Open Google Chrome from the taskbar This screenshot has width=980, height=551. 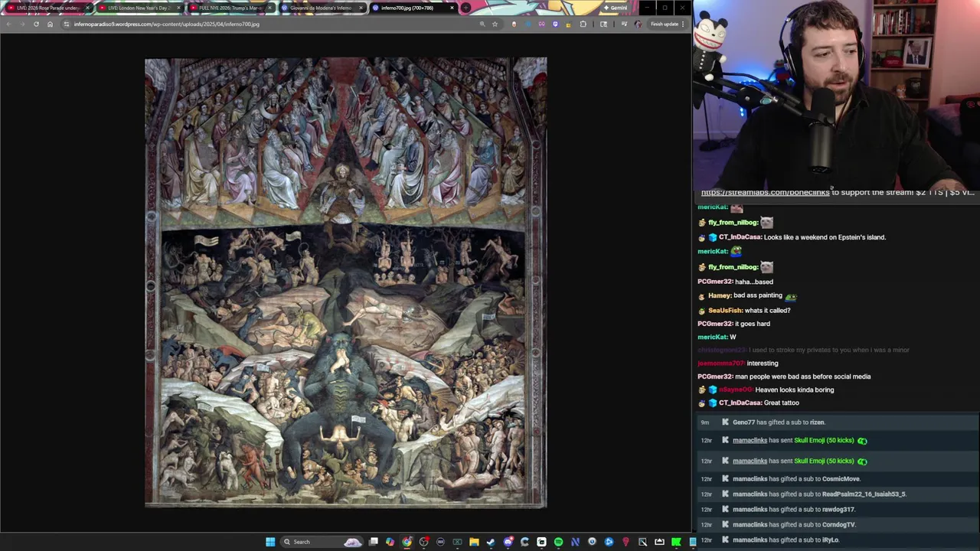[x=407, y=542]
